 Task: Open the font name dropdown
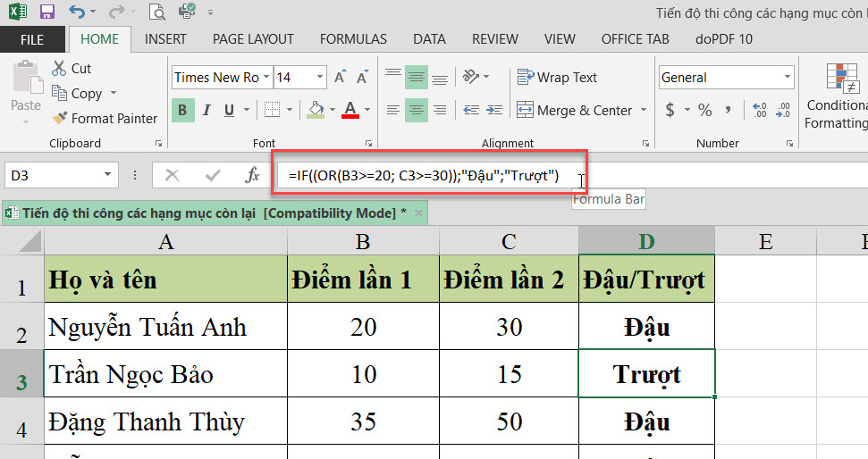pos(266,77)
